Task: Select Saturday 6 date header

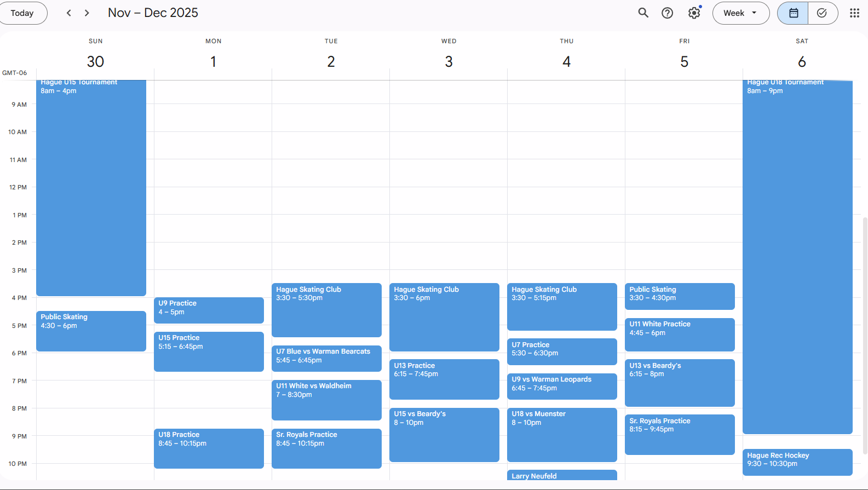Action: (802, 61)
